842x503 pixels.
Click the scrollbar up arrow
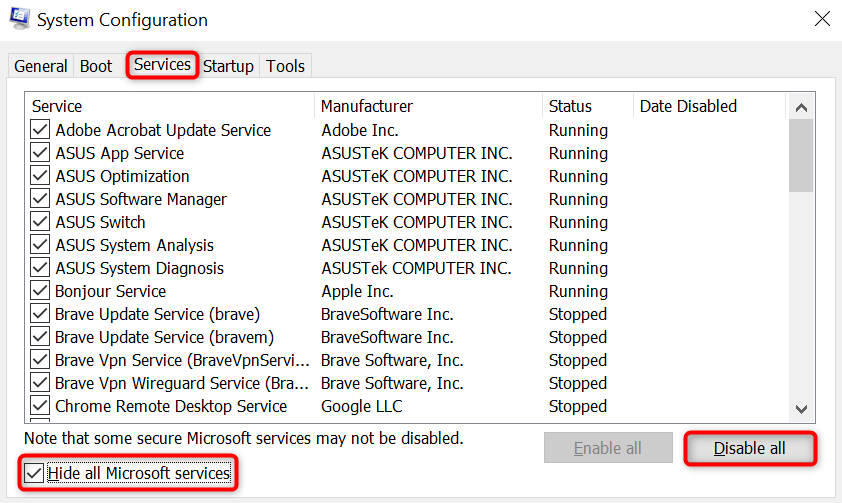coord(800,107)
